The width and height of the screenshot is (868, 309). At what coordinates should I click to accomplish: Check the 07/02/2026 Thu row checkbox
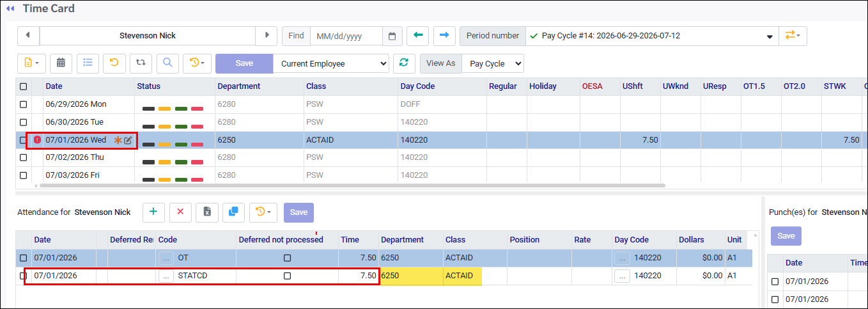tap(23, 157)
